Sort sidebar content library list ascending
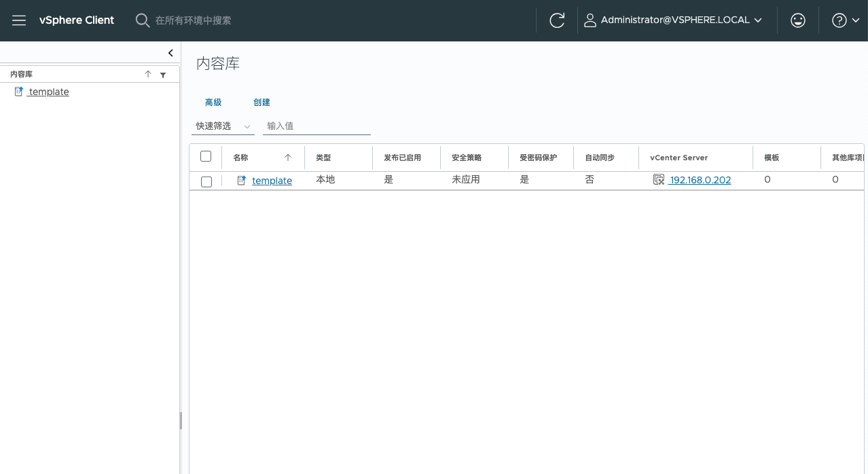Image resolution: width=868 pixels, height=474 pixels. point(148,75)
